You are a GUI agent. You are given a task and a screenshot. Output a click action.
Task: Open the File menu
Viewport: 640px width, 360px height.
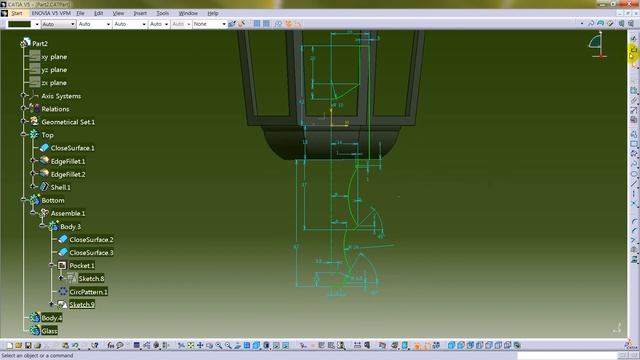point(80,13)
